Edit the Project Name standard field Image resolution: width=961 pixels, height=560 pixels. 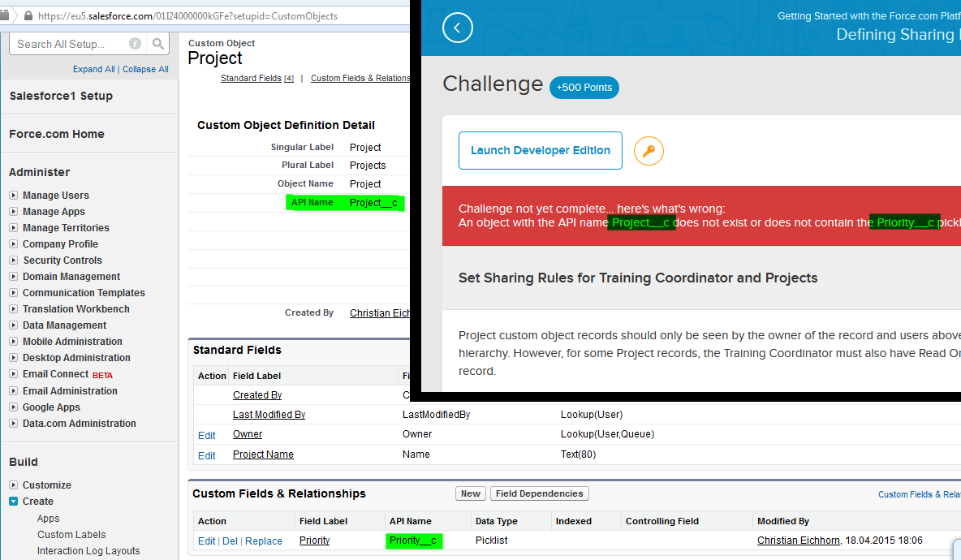click(x=206, y=456)
